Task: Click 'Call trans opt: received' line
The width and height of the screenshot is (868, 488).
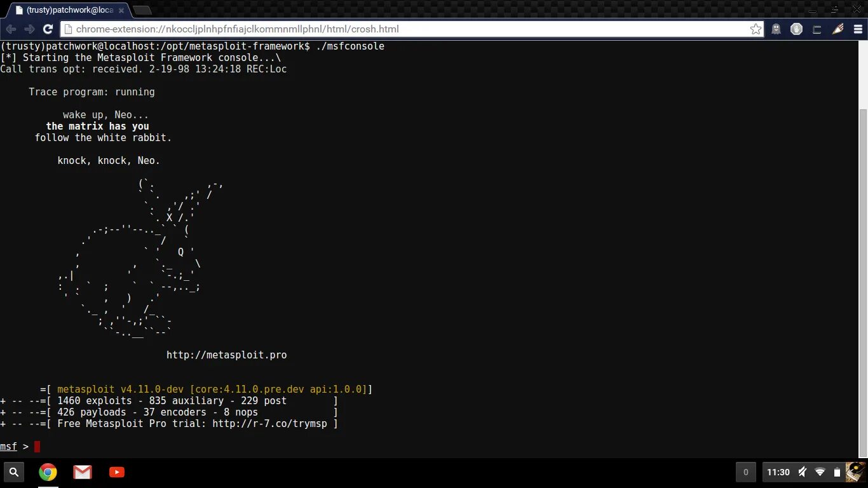Action: tap(144, 69)
